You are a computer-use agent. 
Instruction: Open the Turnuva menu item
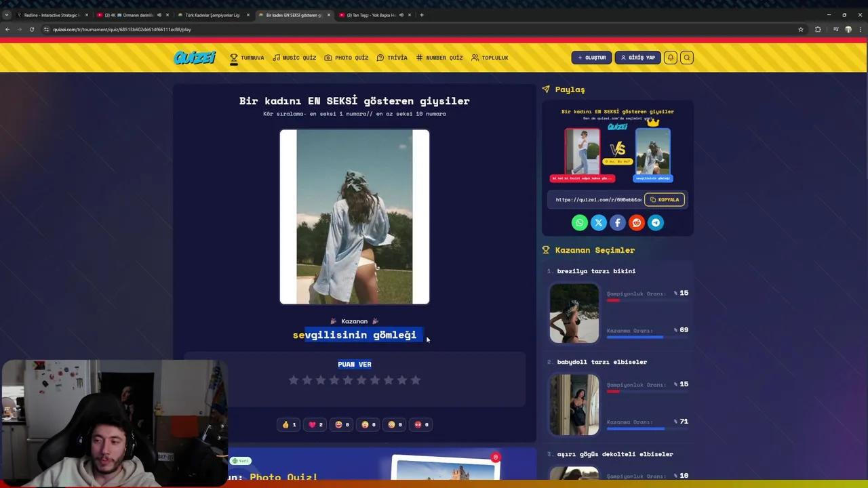247,58
